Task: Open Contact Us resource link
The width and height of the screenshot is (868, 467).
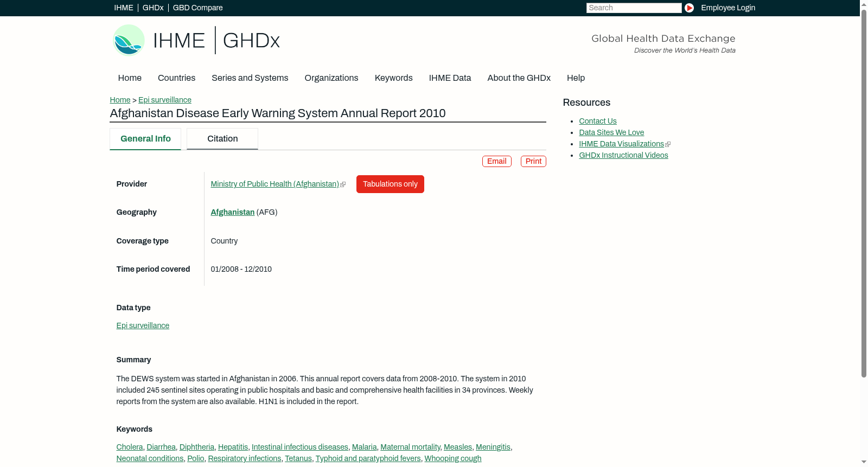Action: click(x=597, y=121)
